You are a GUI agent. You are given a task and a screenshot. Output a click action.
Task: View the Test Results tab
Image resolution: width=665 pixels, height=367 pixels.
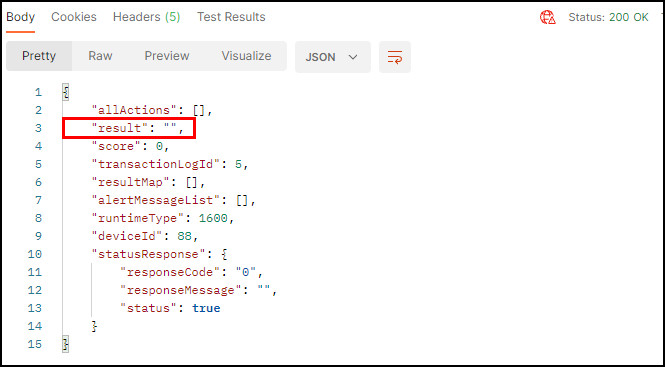[231, 17]
